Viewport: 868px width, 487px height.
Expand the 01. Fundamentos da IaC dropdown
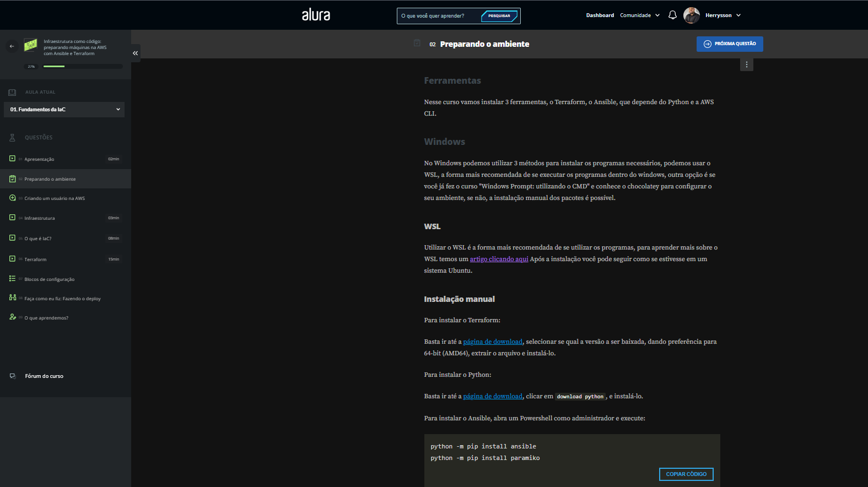coord(64,110)
